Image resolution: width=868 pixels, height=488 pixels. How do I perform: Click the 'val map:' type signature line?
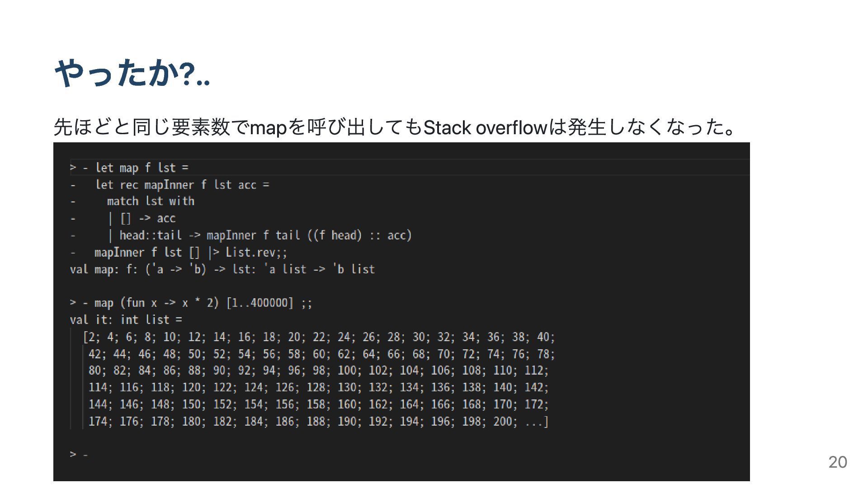click(222, 269)
